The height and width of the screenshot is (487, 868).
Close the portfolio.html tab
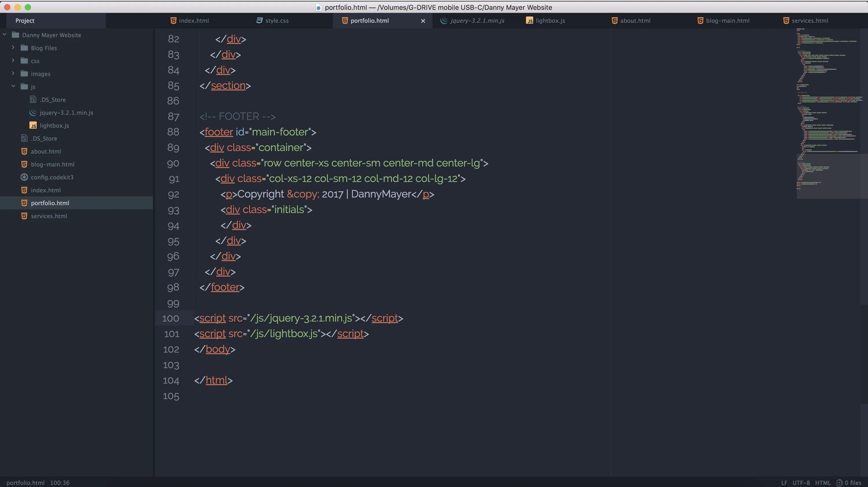pos(423,21)
